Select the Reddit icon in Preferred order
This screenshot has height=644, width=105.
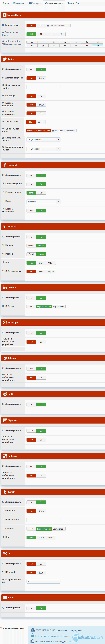pyautogui.click(x=87, y=45)
